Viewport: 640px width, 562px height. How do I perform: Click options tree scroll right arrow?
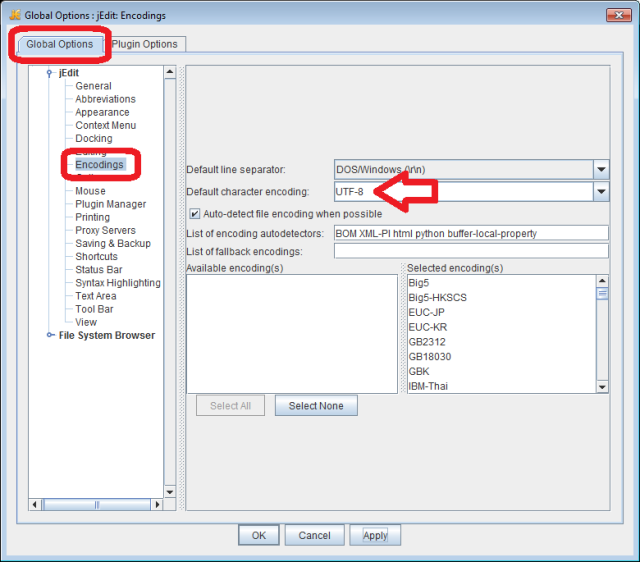(x=157, y=505)
